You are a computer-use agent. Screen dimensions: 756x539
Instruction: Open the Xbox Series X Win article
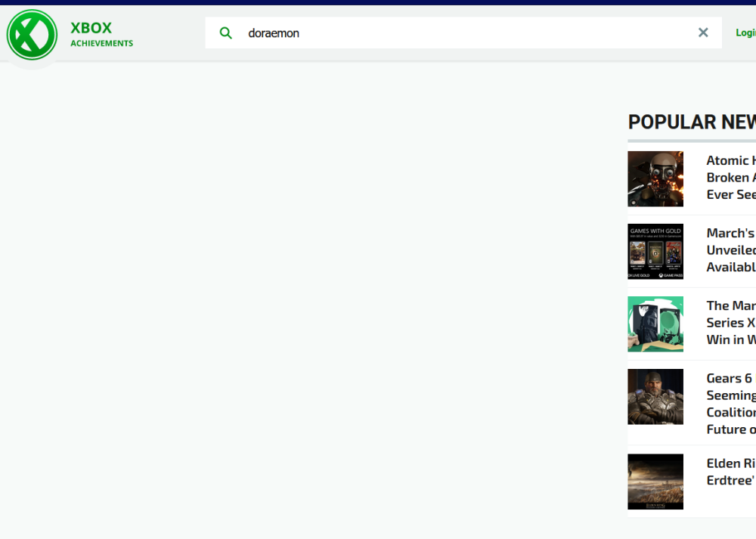tap(730, 322)
